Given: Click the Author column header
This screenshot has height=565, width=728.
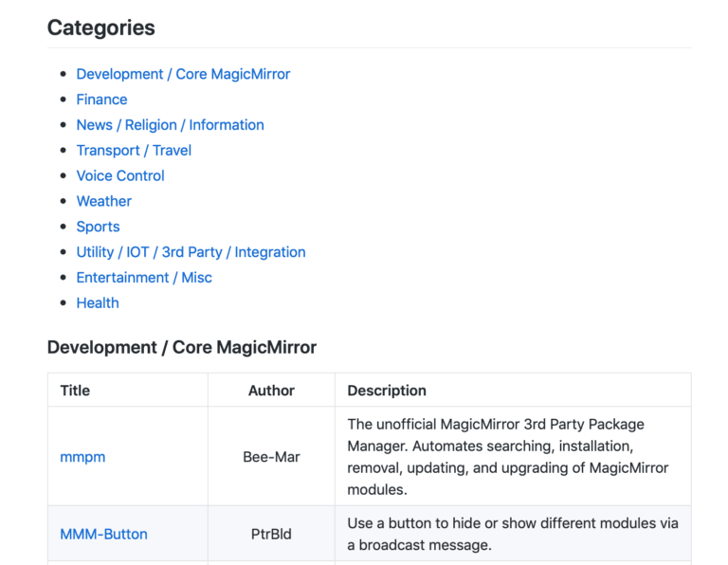Looking at the screenshot, I should click(271, 391).
